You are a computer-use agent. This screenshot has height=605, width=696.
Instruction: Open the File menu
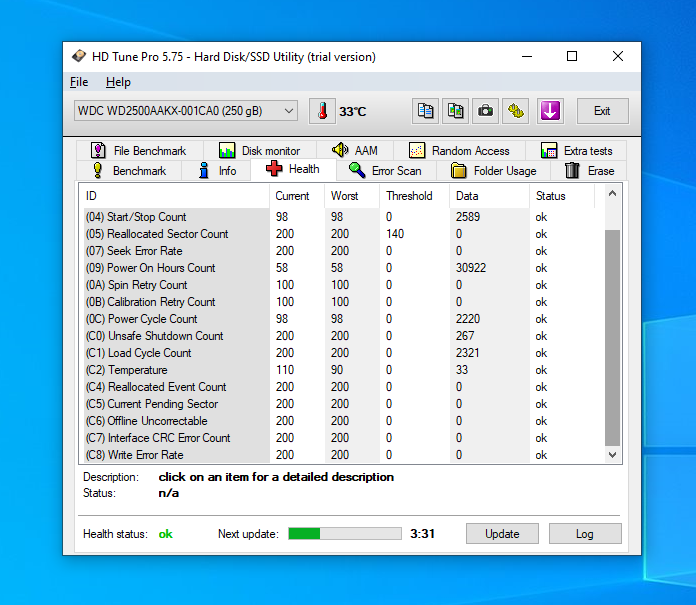[79, 82]
